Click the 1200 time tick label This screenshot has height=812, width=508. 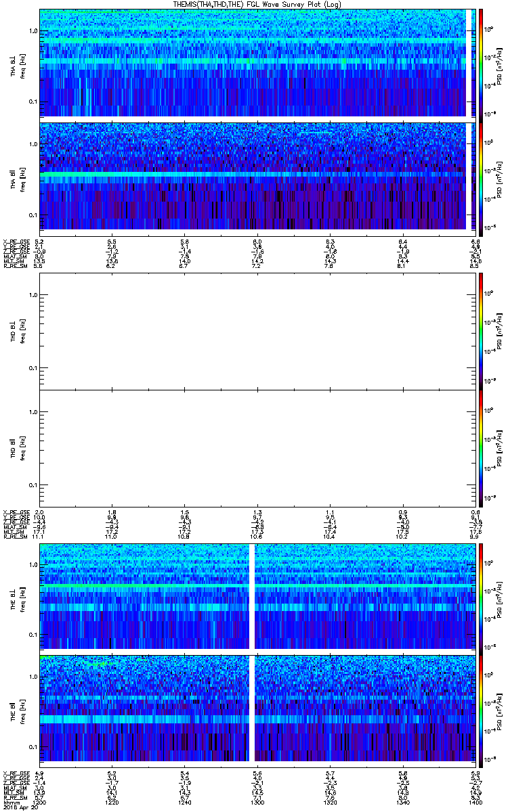(x=39, y=801)
